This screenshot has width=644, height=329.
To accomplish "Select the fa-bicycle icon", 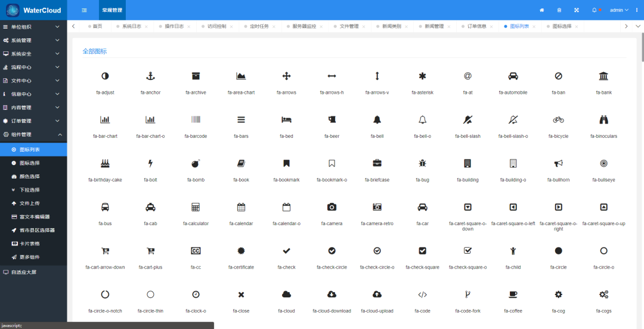I will pyautogui.click(x=558, y=119).
